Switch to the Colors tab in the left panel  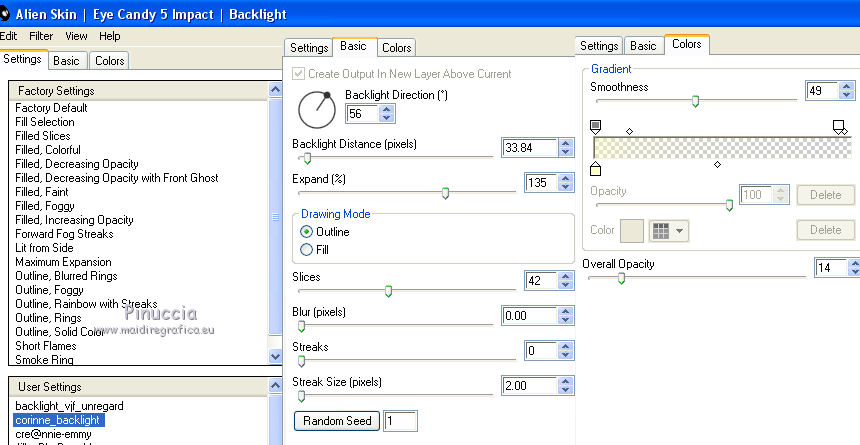tap(110, 61)
